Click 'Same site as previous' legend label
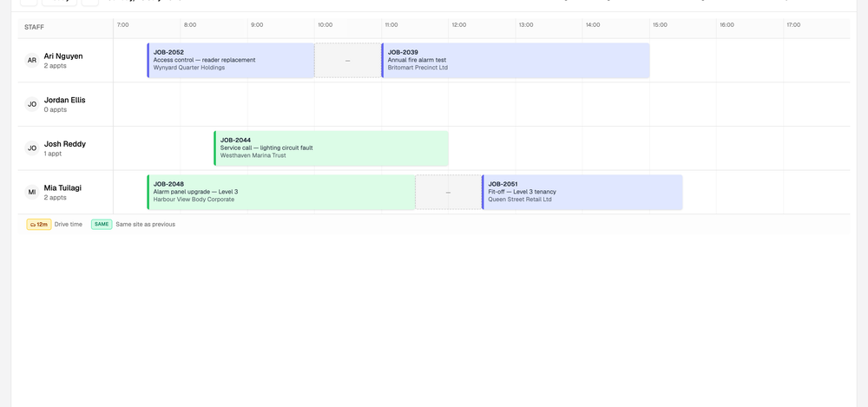The height and width of the screenshot is (407, 868). pos(146,224)
